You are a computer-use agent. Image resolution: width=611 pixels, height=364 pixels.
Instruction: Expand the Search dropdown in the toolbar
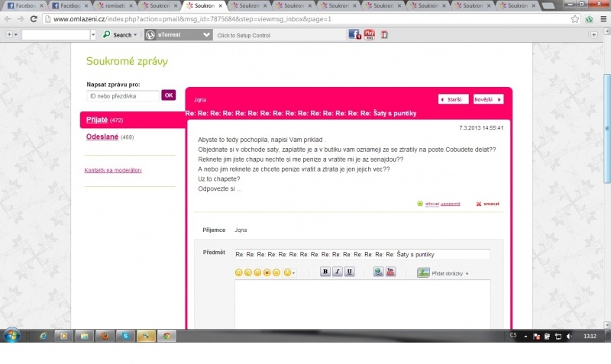tap(135, 35)
